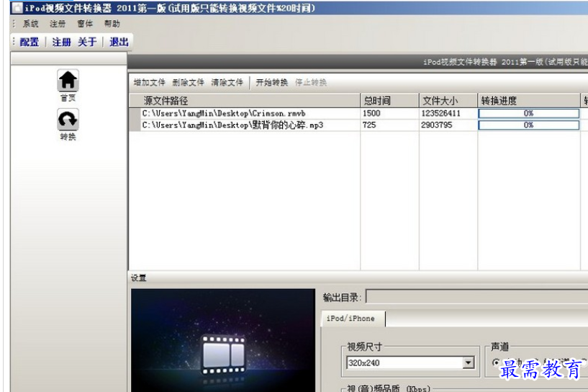
Task: Open the 系统 menu
Action: point(30,24)
